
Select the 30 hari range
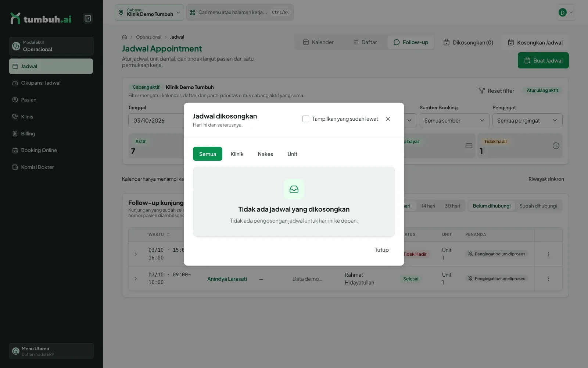point(452,206)
